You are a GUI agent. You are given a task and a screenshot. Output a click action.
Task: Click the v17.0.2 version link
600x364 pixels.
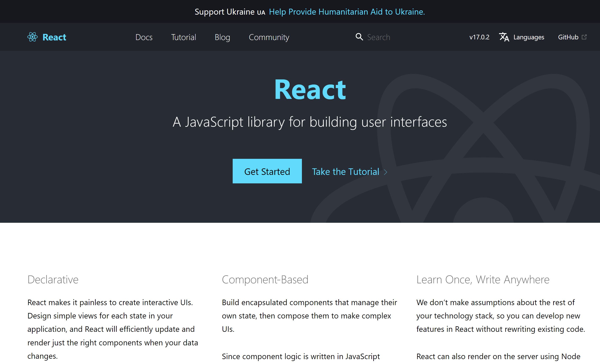coord(479,37)
